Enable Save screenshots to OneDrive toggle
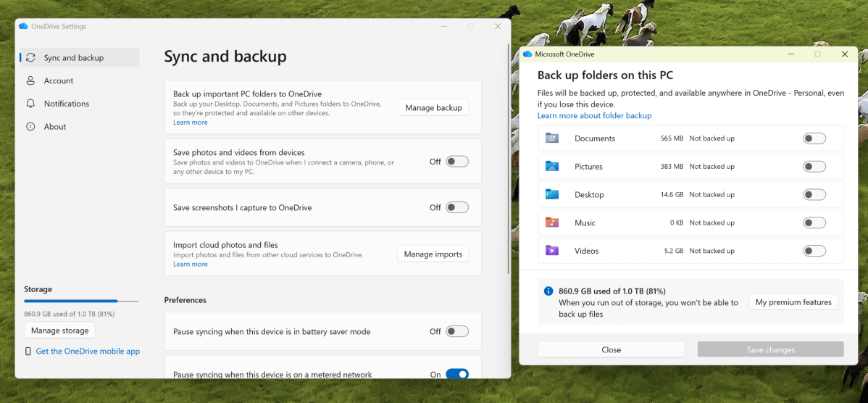Screen dimensions: 868x403 click(x=457, y=207)
